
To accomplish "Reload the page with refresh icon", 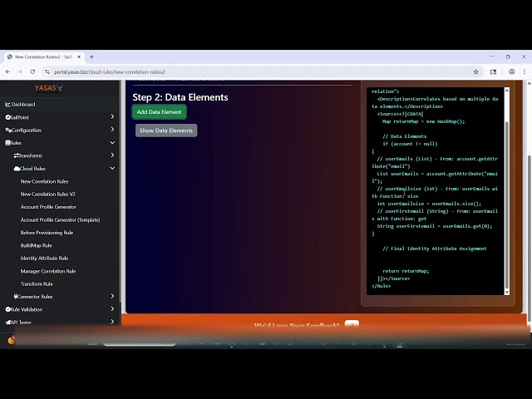I will (32, 72).
